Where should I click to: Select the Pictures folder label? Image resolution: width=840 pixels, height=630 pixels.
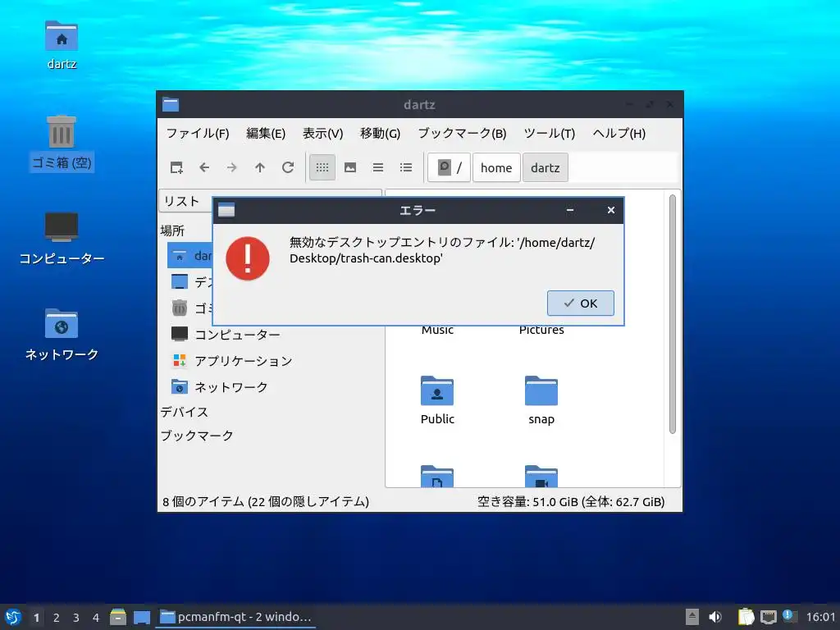click(541, 331)
